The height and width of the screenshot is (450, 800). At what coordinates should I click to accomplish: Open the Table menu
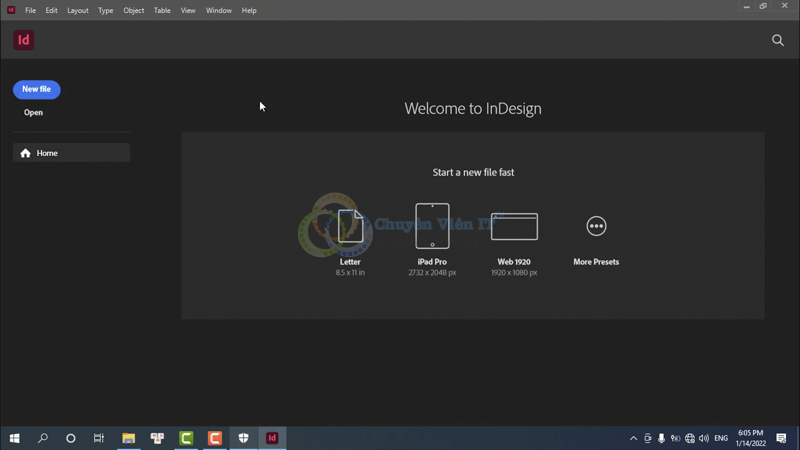[162, 10]
